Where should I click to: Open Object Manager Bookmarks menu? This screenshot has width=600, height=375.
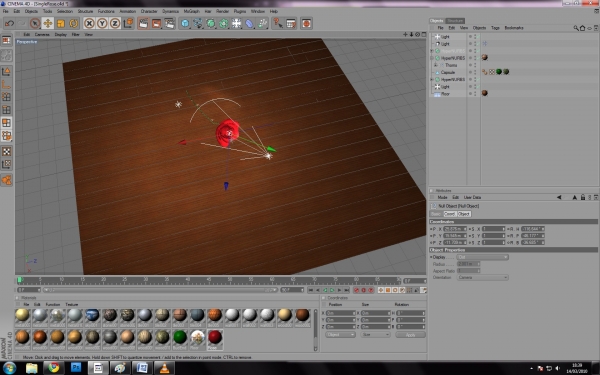(514, 28)
